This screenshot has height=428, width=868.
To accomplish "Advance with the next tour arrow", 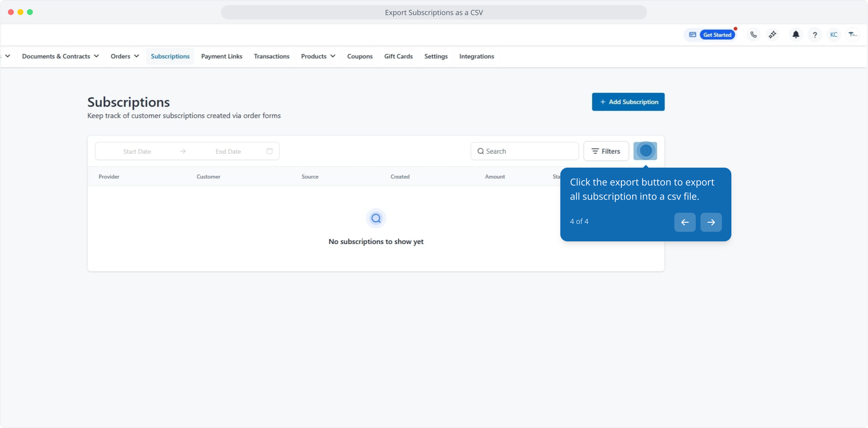I will [x=711, y=222].
